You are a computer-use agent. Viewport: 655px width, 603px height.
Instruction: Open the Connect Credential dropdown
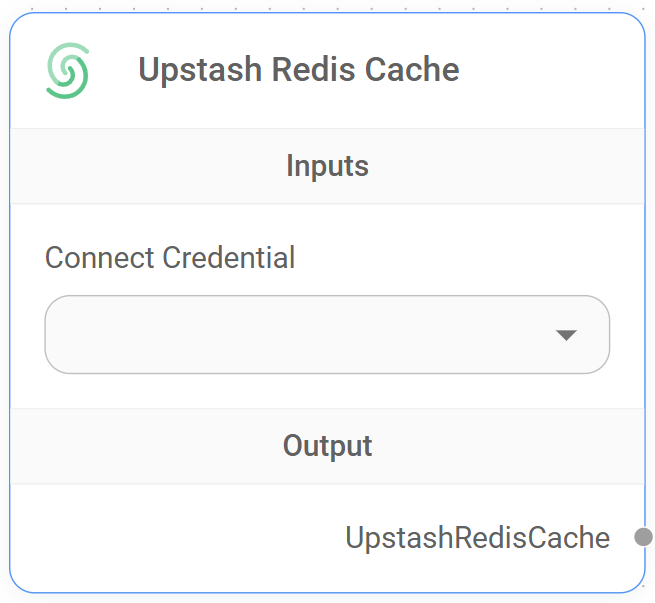327,334
